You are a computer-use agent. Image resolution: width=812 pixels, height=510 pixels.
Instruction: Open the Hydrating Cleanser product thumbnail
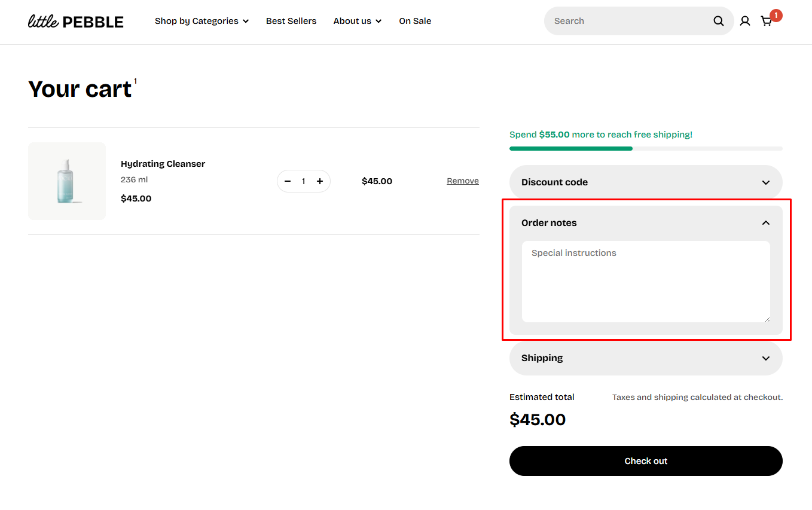(67, 181)
